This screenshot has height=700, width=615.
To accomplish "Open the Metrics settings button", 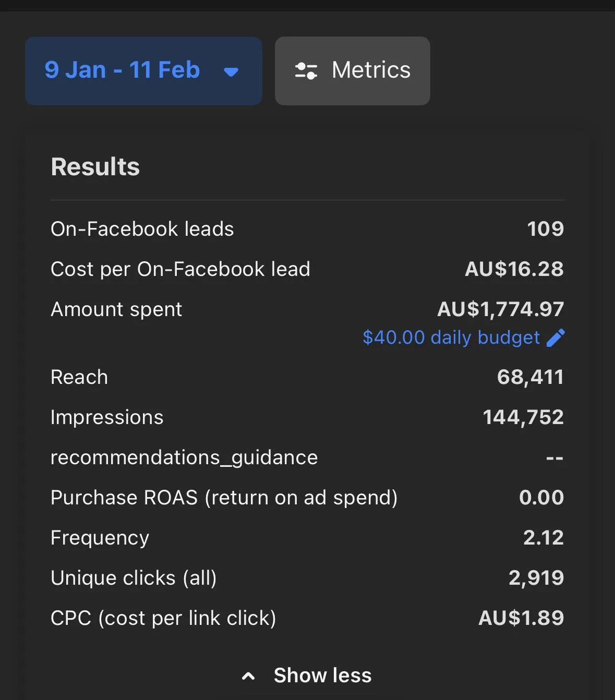I will coord(352,70).
